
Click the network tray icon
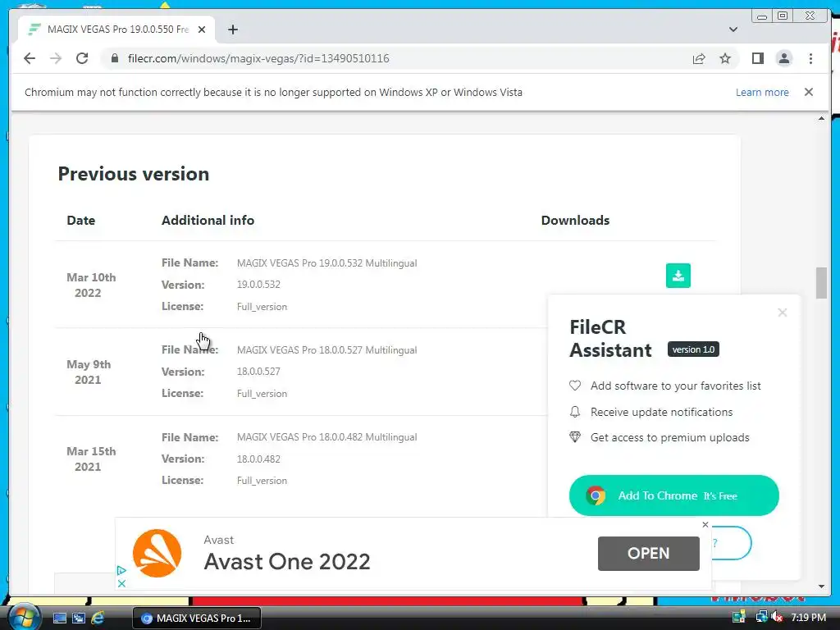point(761,617)
